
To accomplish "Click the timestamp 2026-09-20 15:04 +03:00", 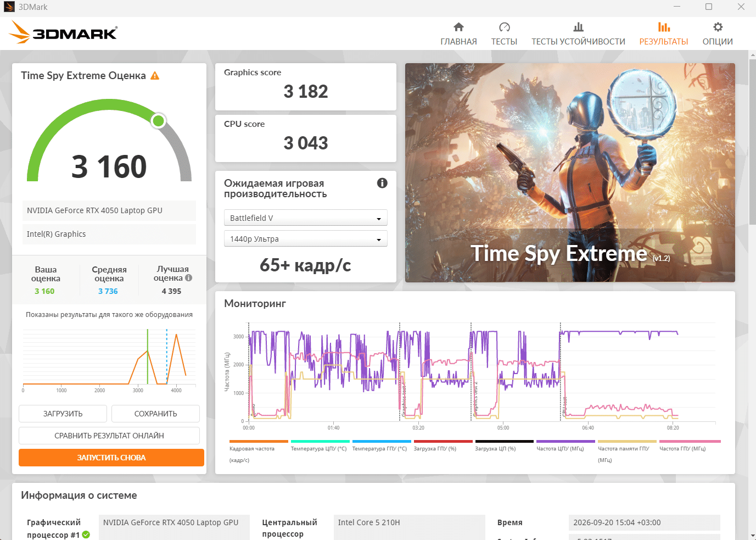I will 645,522.
